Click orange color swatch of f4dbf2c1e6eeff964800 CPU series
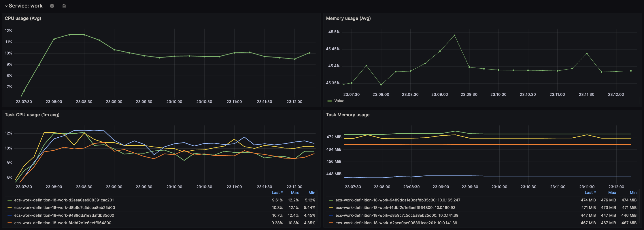The width and height of the screenshot is (644, 230). coord(10,223)
